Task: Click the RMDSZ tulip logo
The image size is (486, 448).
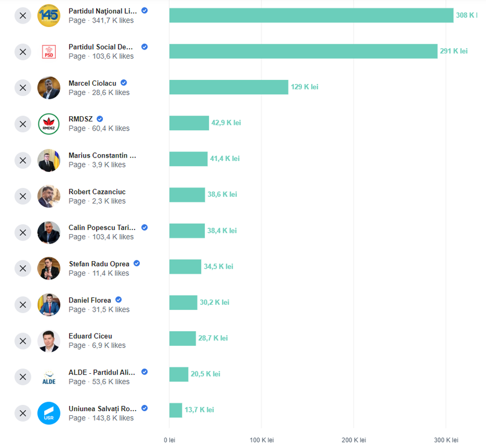Action: pyautogui.click(x=49, y=124)
